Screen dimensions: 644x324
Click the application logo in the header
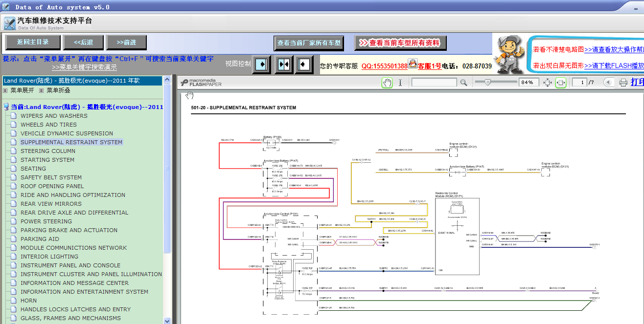tap(10, 23)
